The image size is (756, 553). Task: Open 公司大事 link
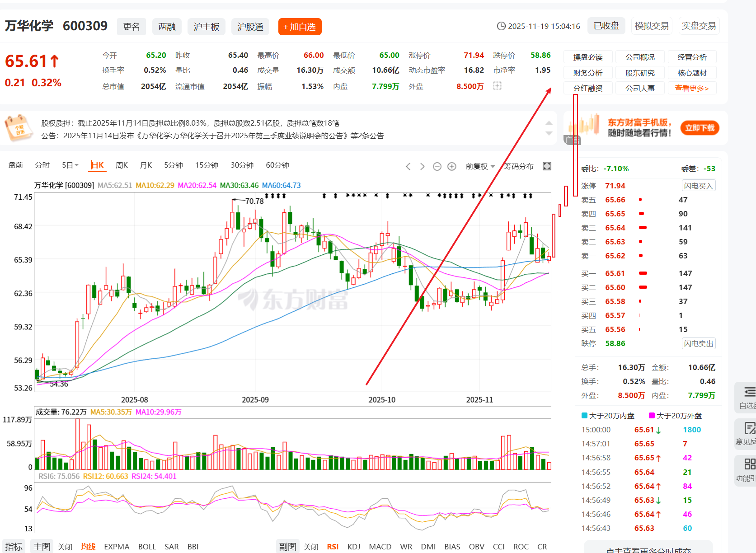[x=640, y=88]
